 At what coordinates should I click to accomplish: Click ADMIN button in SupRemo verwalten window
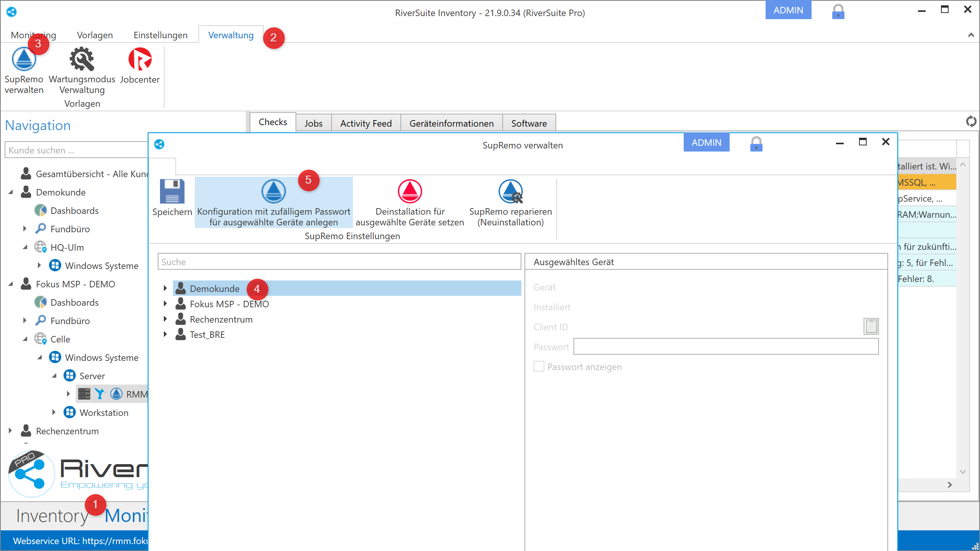pyautogui.click(x=706, y=142)
